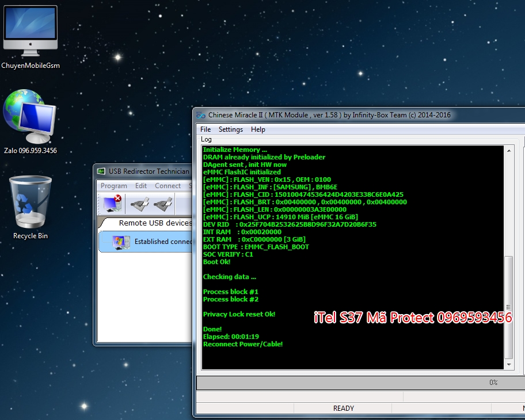The height and width of the screenshot is (420, 525).
Task: Click the 'Process block #2' log line
Action: (231, 299)
